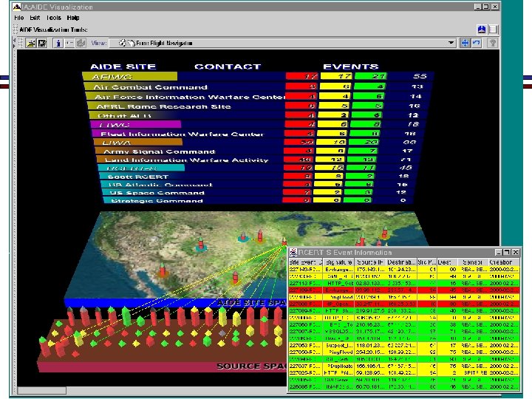This screenshot has width=532, height=399.
Task: Select Air Force Information Warfare Center row
Action: (259, 97)
